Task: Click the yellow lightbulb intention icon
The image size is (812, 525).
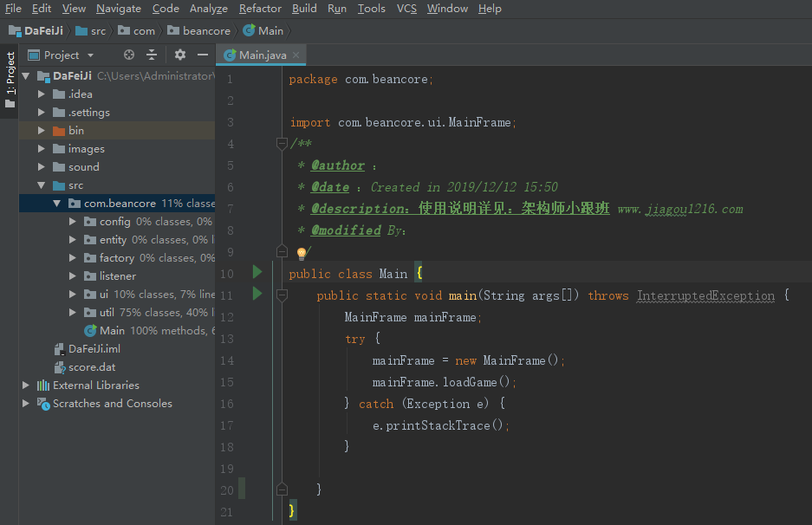Action: (302, 253)
